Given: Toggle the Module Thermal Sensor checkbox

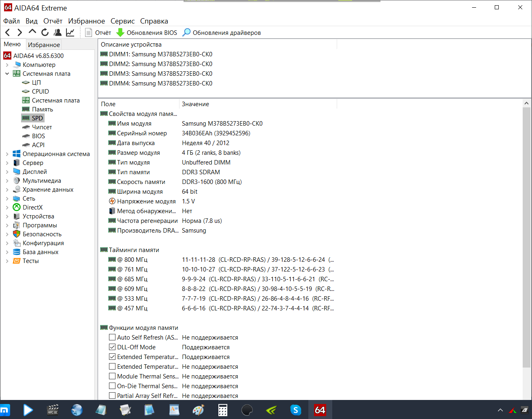Looking at the screenshot, I should pyautogui.click(x=112, y=376).
